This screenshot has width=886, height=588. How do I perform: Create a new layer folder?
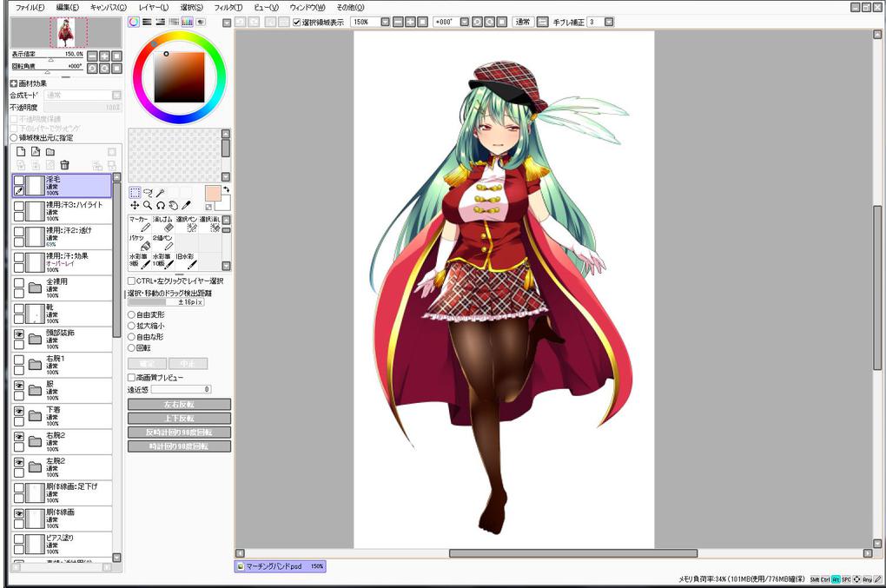(x=50, y=151)
